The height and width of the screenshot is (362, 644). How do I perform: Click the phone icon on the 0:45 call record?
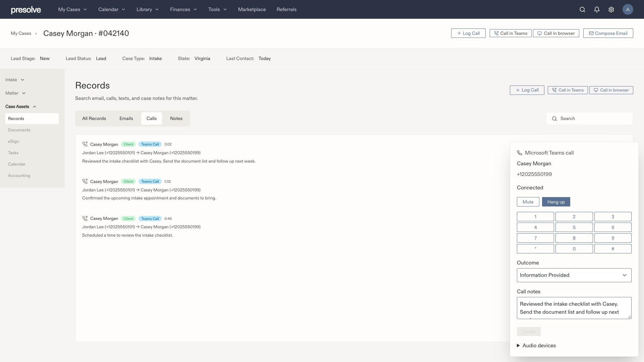pyautogui.click(x=85, y=219)
